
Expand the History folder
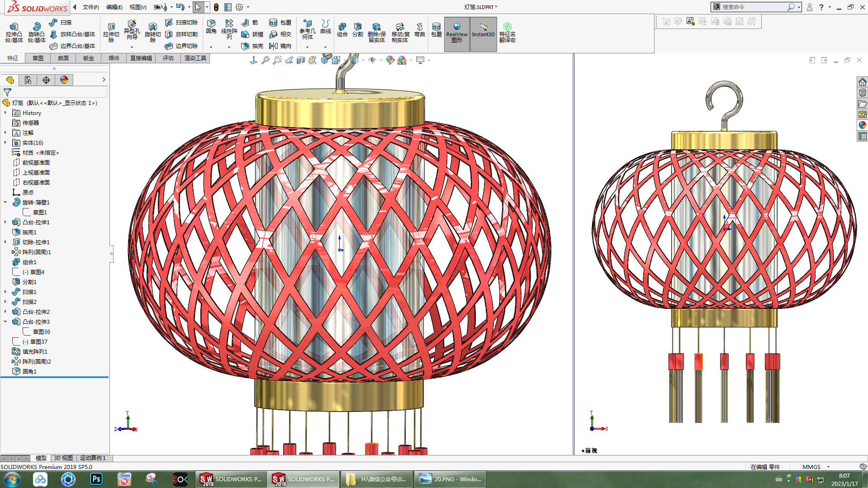5,113
